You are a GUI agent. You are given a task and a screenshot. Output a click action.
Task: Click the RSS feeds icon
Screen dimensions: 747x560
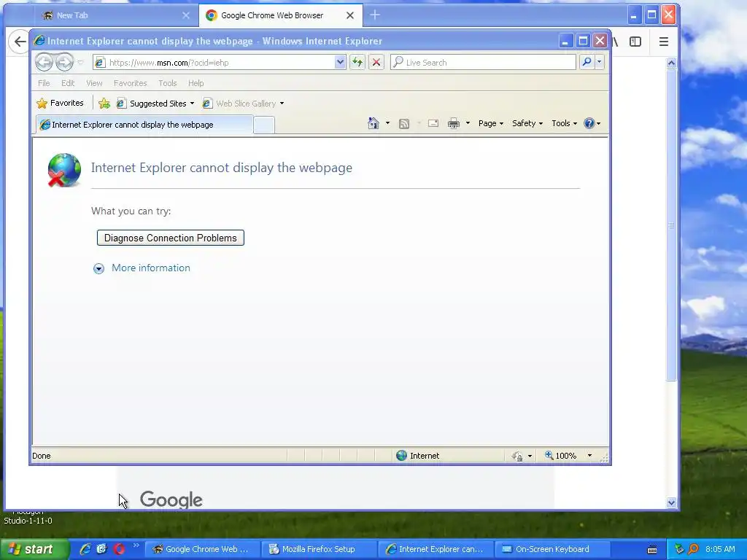[x=404, y=124]
